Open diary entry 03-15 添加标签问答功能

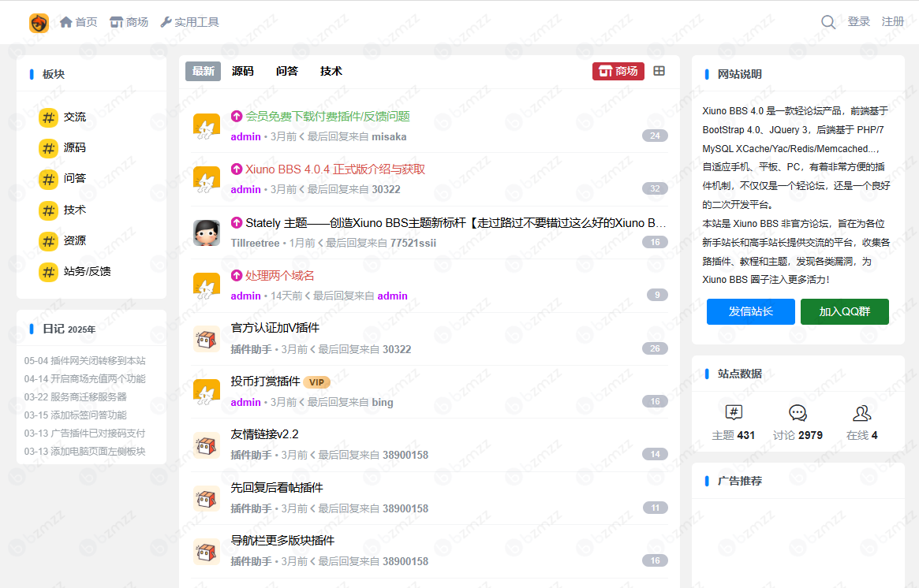76,415
